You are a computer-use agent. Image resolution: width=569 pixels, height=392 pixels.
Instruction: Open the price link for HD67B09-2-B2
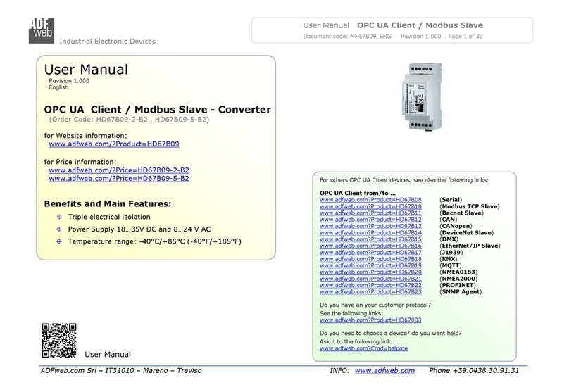pos(119,170)
